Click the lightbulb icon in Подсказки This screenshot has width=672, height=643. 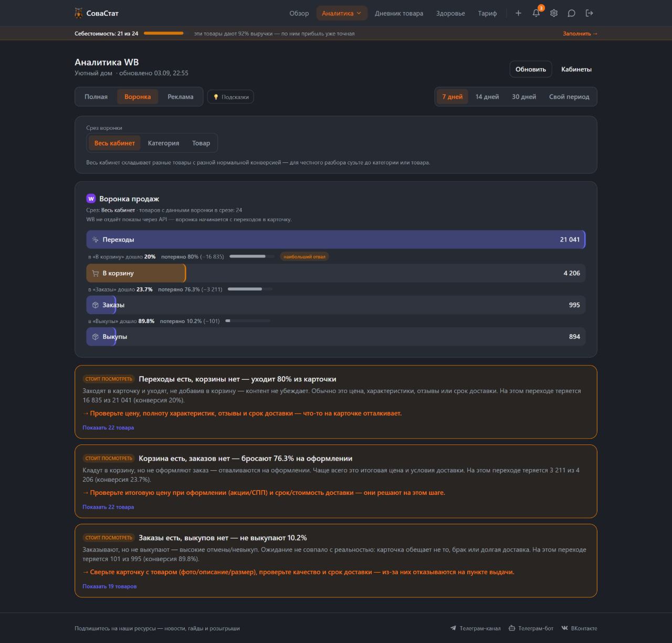(x=216, y=97)
